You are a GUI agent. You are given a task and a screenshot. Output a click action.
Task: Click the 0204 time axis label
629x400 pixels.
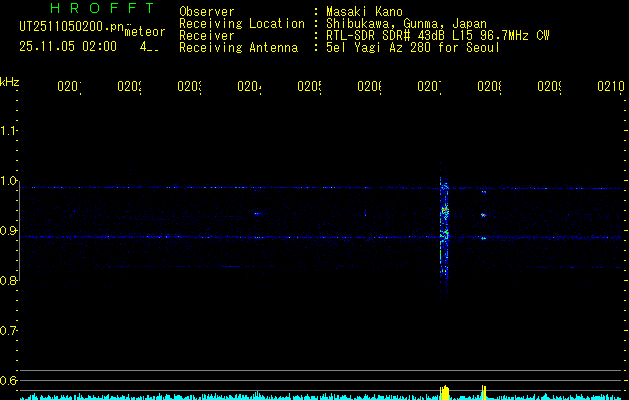tap(250, 86)
